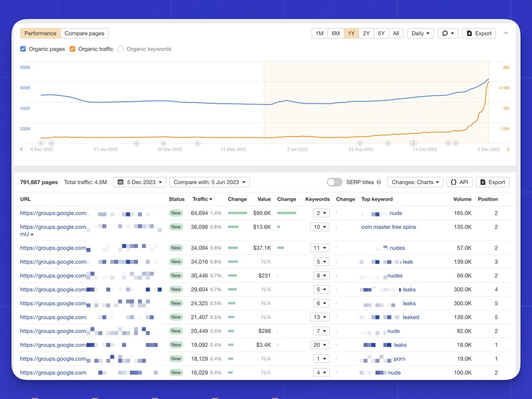The height and width of the screenshot is (399, 532).
Task: Collapse the chart panel with chevron
Action: pyautogui.click(x=506, y=33)
